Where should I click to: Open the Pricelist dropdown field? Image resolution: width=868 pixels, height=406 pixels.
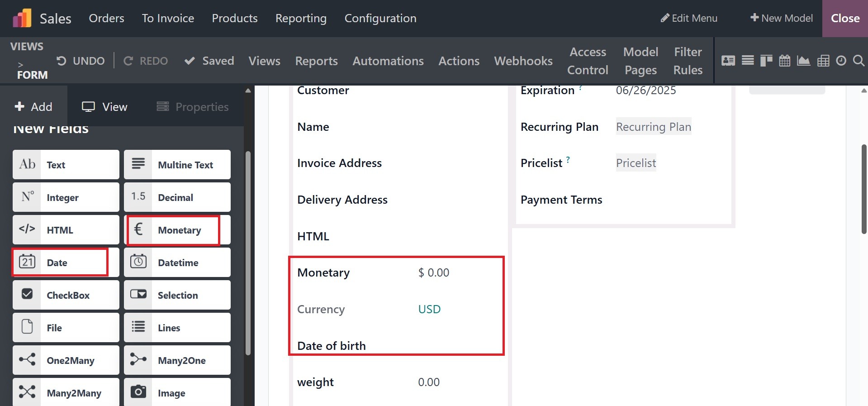click(636, 163)
